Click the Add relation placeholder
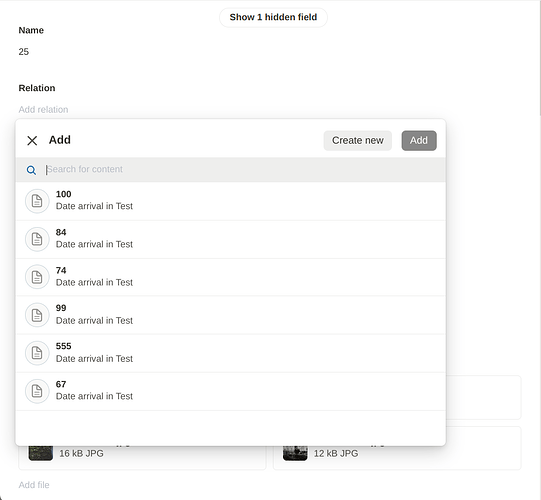Screen dimensions: 541x500 (43, 109)
